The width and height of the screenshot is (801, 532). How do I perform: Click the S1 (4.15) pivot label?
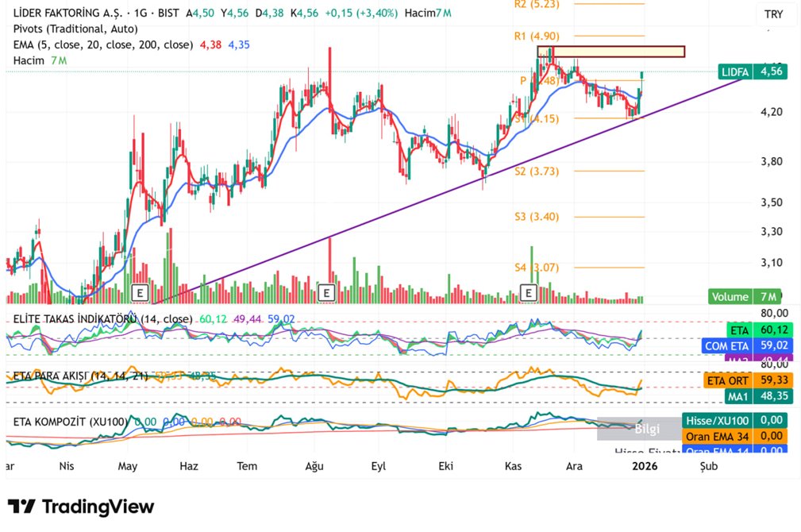click(537, 118)
